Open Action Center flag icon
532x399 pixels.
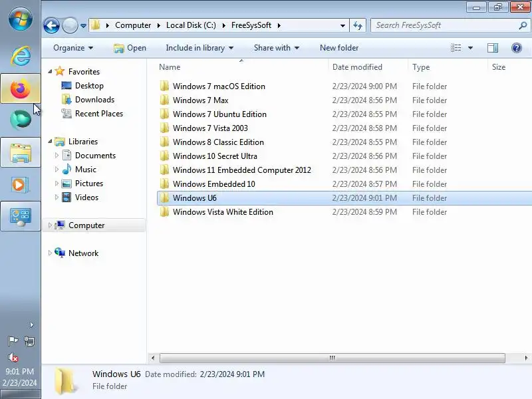(13, 340)
